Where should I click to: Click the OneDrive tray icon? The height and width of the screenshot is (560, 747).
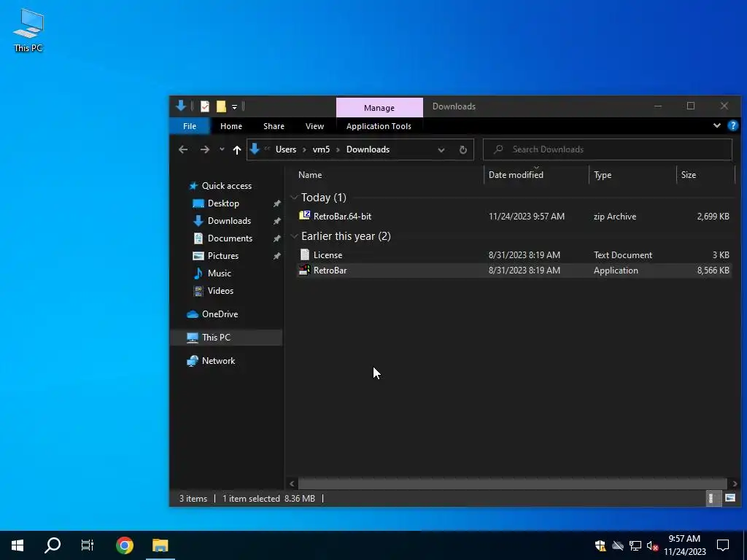point(618,545)
